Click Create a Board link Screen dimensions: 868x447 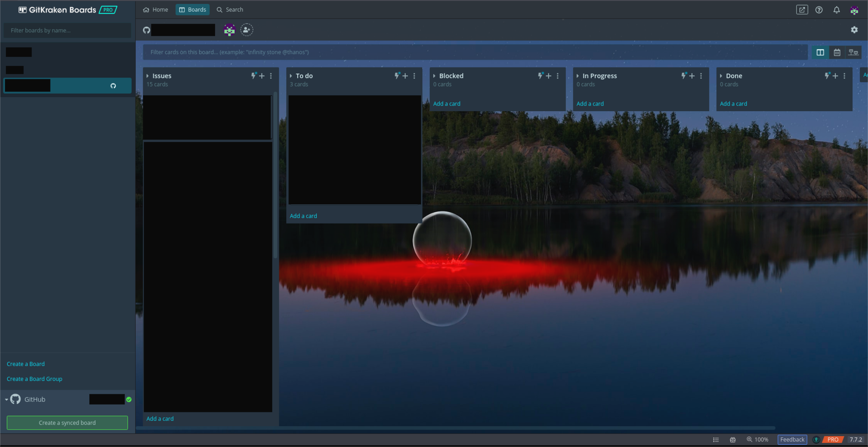pos(26,364)
